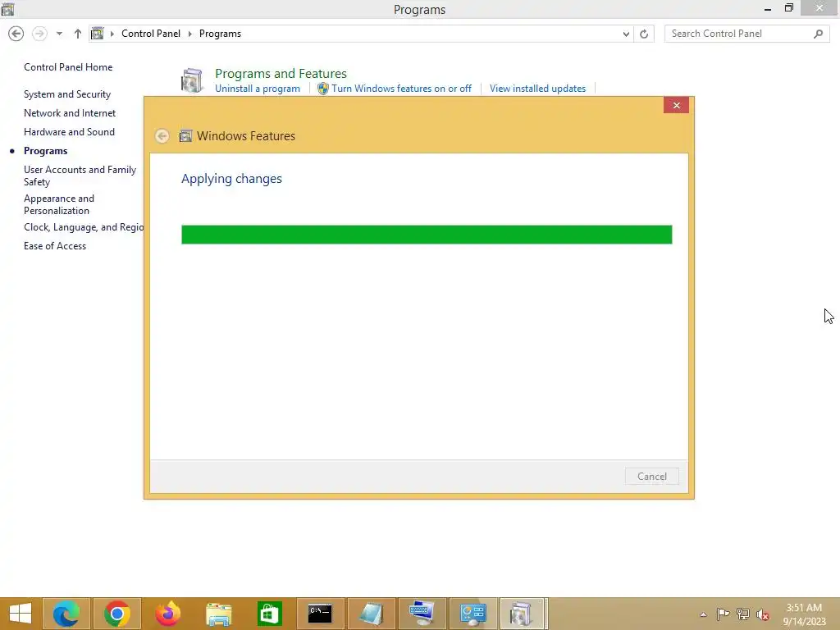Click the Control Panel icon in address bar
Screen dimensions: 840x630
point(97,34)
